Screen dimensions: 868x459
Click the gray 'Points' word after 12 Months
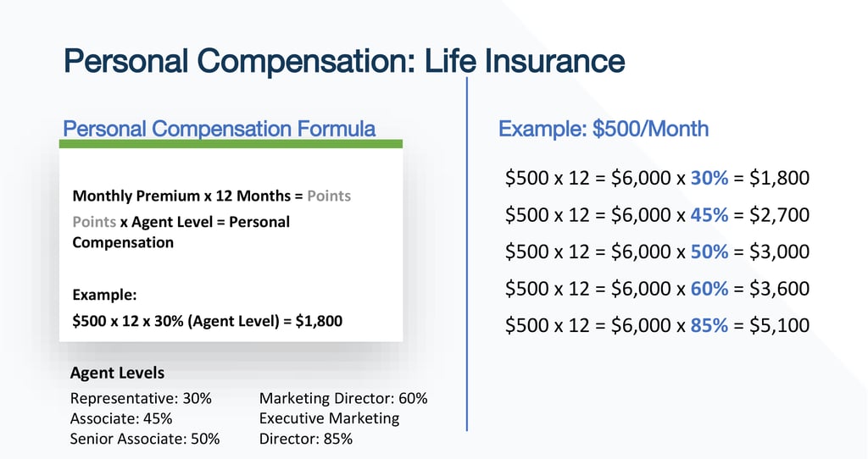coord(329,196)
